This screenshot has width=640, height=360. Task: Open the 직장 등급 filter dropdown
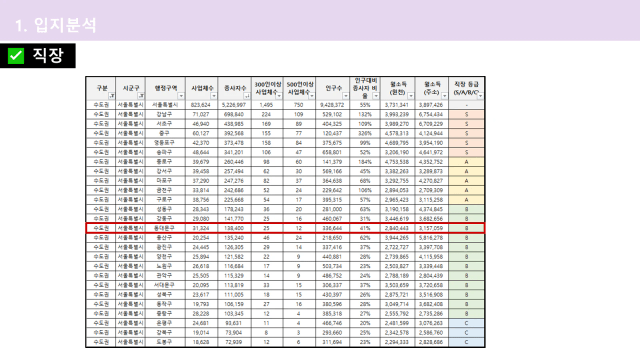pos(480,96)
